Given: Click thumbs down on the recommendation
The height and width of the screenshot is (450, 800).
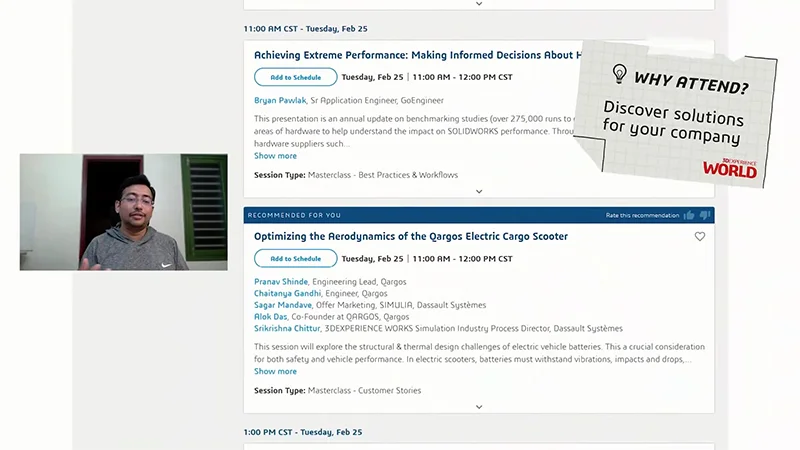Looking at the screenshot, I should 704,215.
